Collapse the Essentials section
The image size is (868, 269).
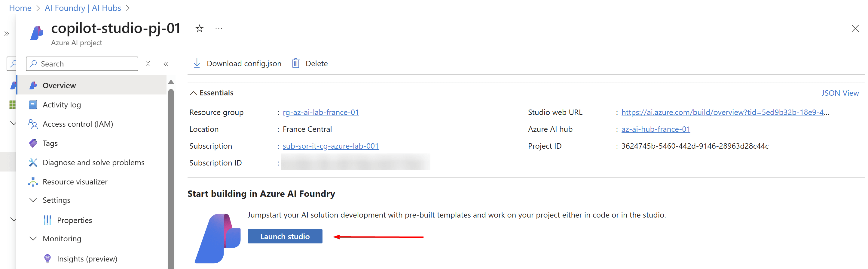tap(194, 93)
